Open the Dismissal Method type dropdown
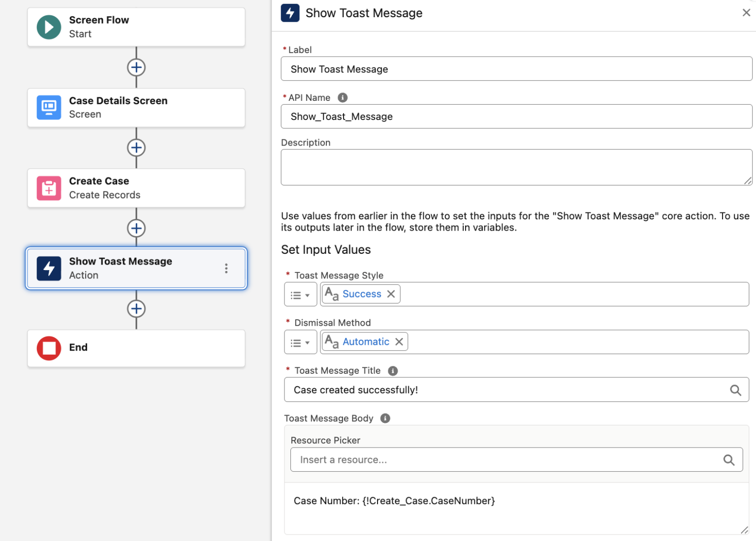This screenshot has width=756, height=541. [x=300, y=342]
